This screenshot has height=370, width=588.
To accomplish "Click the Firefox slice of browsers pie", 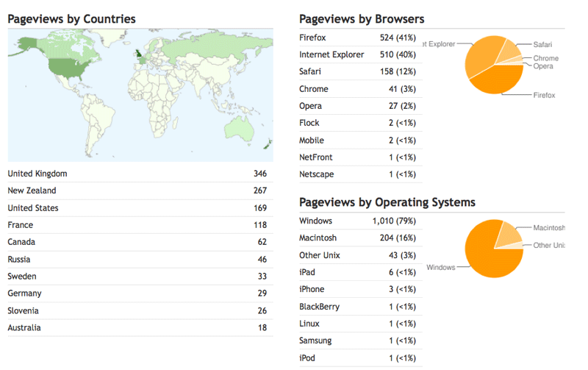I will point(501,80).
